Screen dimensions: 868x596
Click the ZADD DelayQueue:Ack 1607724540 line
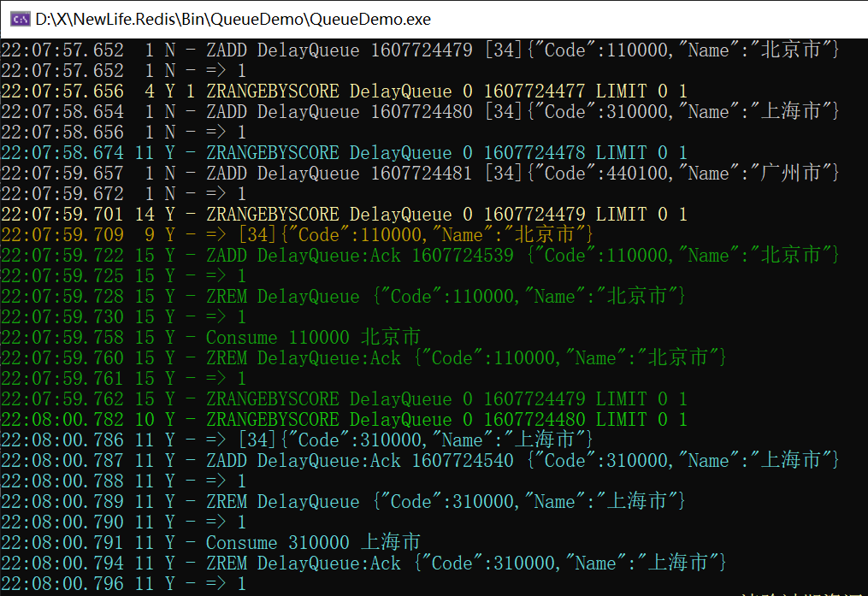click(420, 461)
